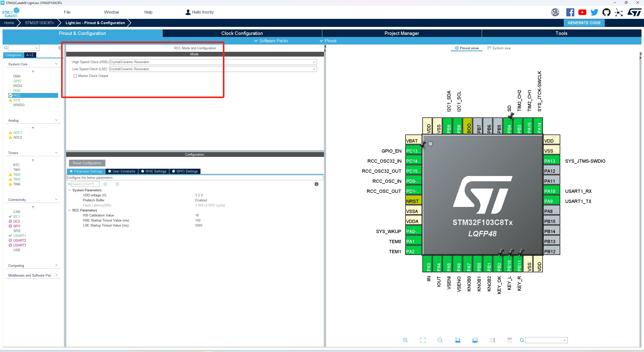Open the ST YouTube channel icon
Screen dimensions: 644x352
[582, 12]
